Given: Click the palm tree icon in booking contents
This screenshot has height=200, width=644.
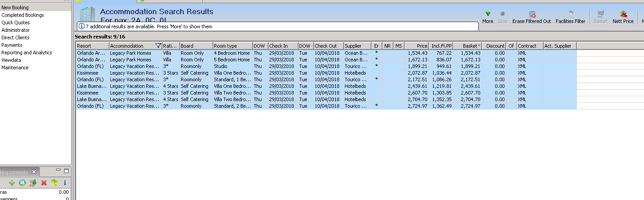Looking at the screenshot, I should (54, 182).
